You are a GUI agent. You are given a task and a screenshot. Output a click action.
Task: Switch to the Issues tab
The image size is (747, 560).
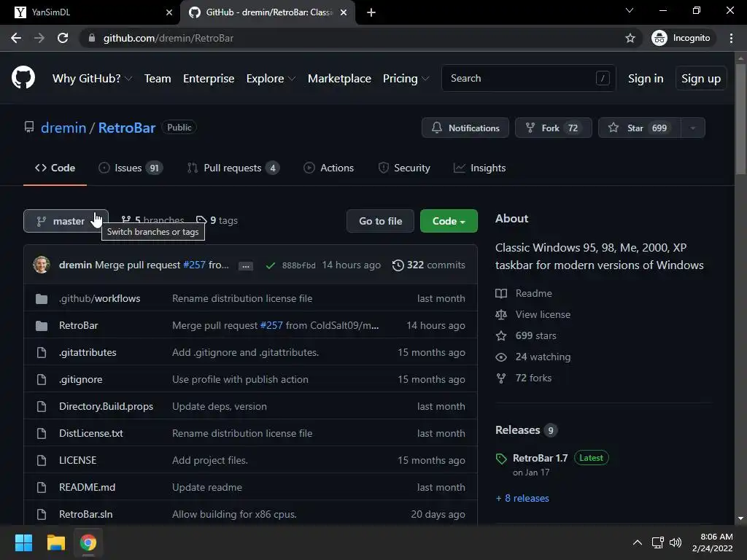[x=131, y=168]
